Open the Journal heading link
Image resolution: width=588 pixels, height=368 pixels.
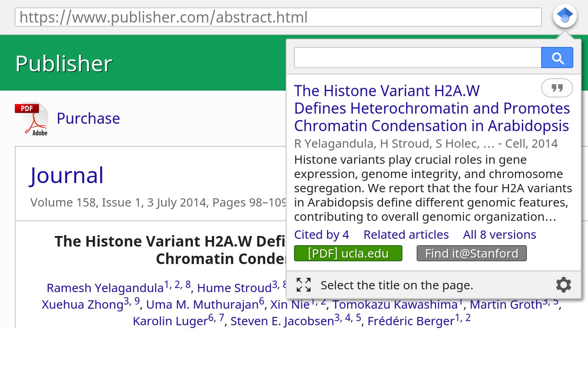[x=67, y=175]
